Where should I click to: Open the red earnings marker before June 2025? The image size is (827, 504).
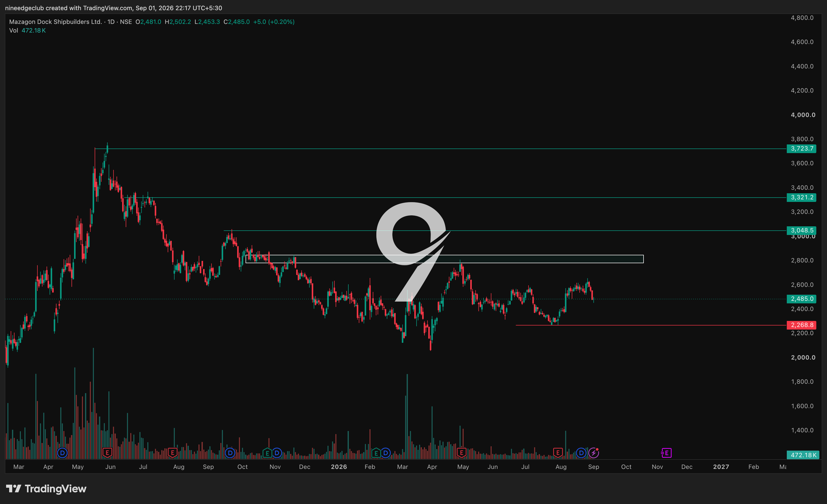107,453
